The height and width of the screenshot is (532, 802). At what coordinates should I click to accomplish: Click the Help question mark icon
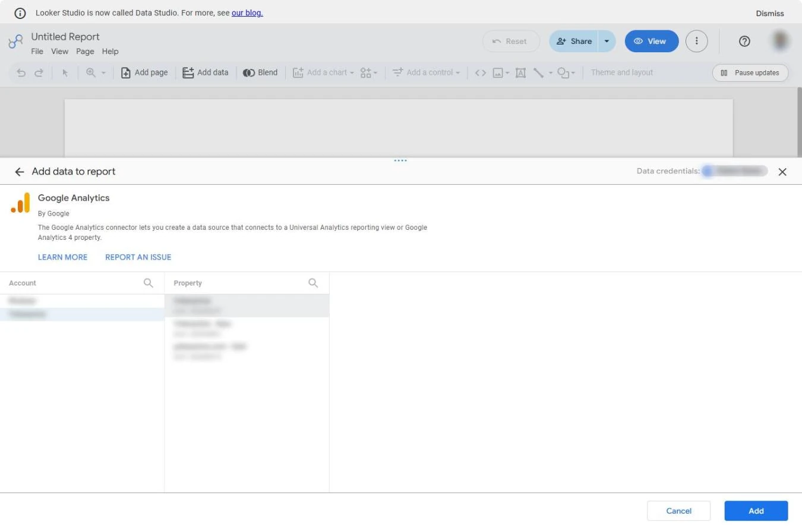pyautogui.click(x=744, y=41)
